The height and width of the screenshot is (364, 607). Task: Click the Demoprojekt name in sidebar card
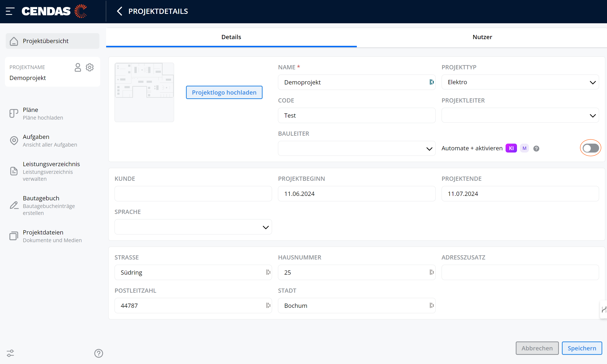coord(28,78)
